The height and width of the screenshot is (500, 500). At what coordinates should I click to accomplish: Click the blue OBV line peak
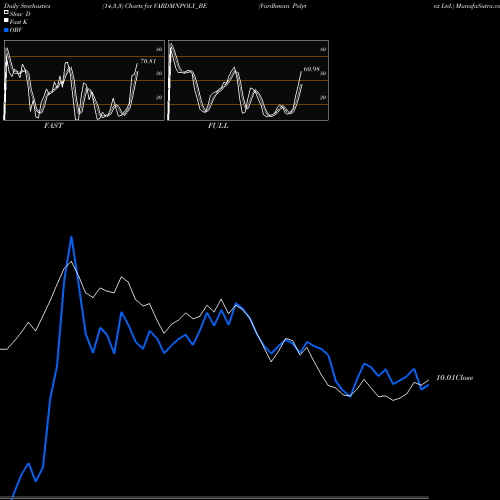point(71,237)
